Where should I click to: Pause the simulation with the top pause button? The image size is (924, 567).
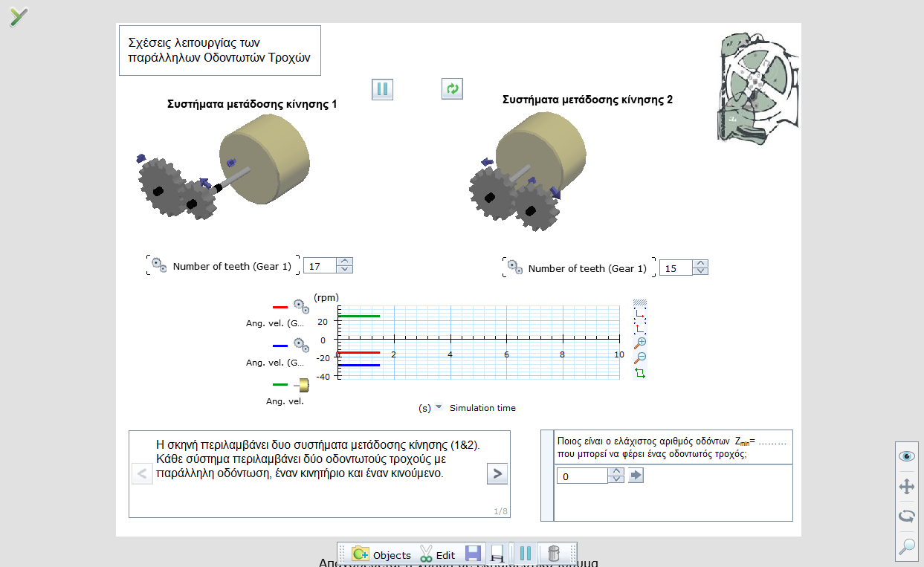point(382,89)
